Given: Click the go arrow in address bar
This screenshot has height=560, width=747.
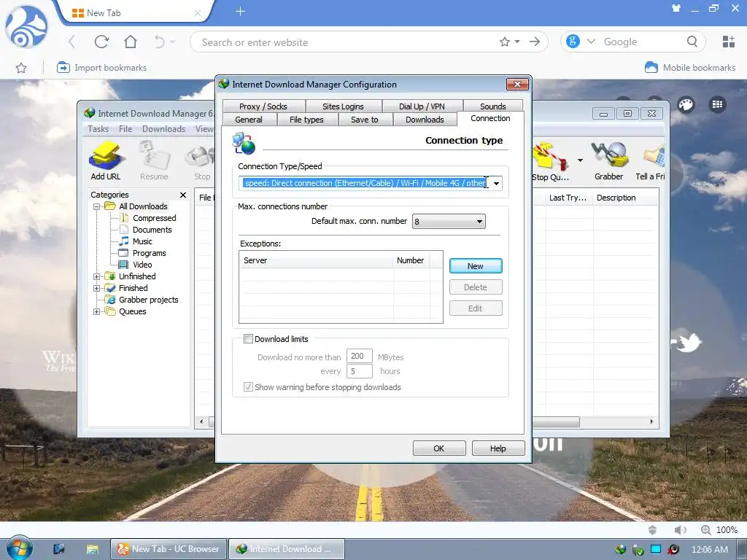Looking at the screenshot, I should tap(535, 42).
